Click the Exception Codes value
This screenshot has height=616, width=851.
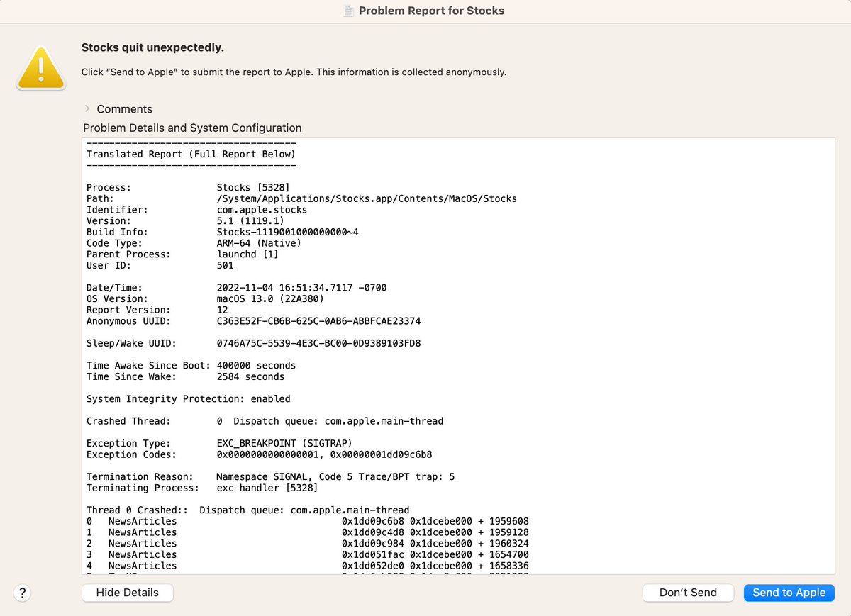pyautogui.click(x=324, y=454)
